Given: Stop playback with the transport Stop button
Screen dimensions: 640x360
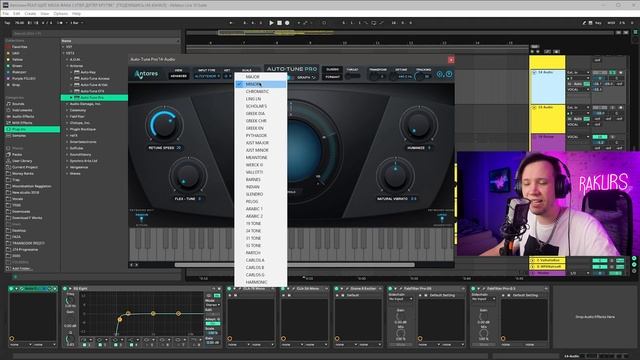Looking at the screenshot, I should tap(280, 23).
